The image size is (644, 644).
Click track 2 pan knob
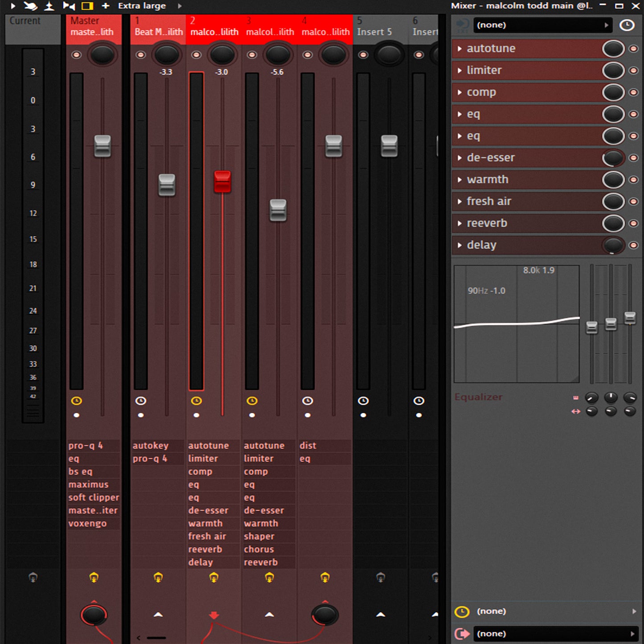pyautogui.click(x=222, y=54)
